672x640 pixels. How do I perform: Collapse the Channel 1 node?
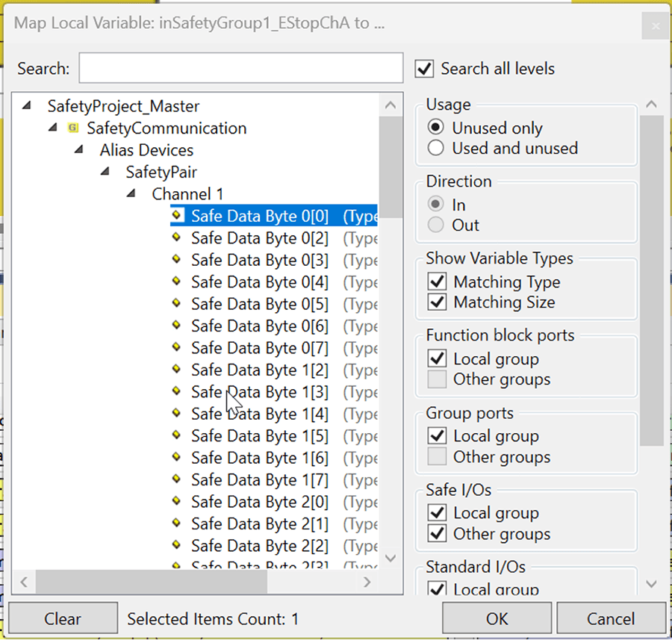(131, 193)
